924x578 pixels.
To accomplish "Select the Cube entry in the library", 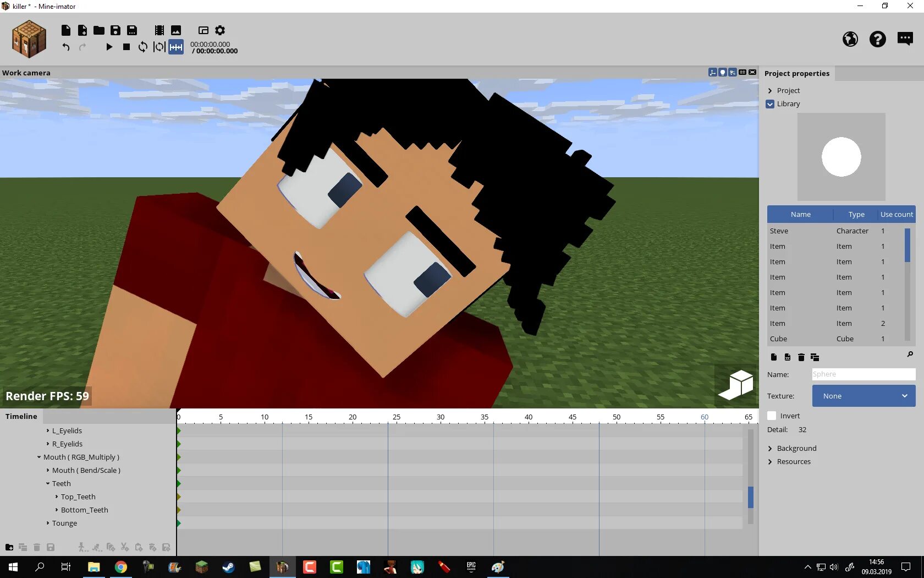I will coord(835,339).
